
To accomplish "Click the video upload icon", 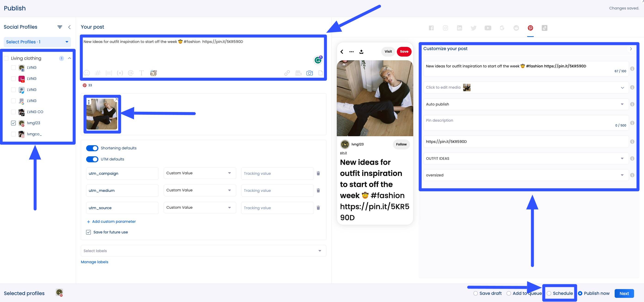I will click(x=298, y=73).
